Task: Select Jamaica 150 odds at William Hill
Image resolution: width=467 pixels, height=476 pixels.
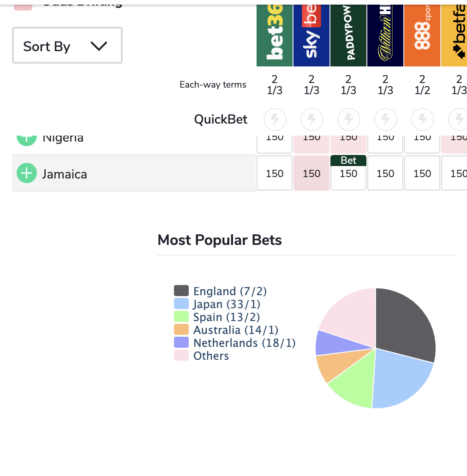Action: pos(385,173)
